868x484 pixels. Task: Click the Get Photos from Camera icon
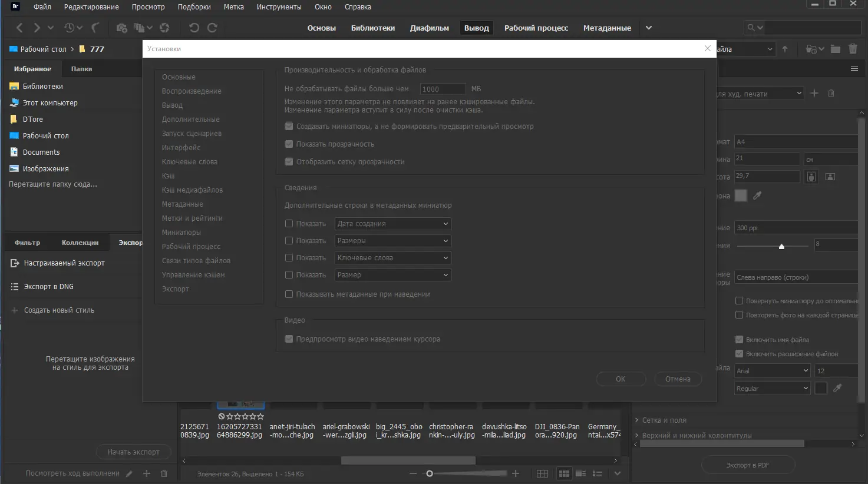[x=121, y=28]
